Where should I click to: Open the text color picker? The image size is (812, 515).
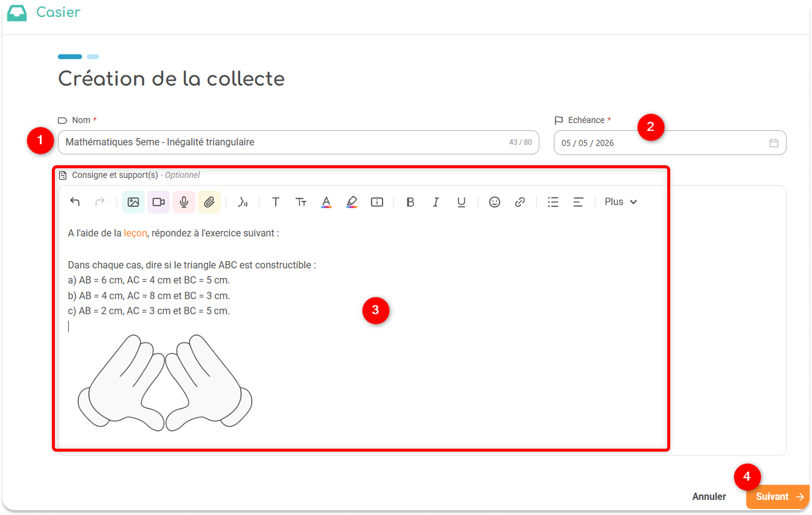326,202
